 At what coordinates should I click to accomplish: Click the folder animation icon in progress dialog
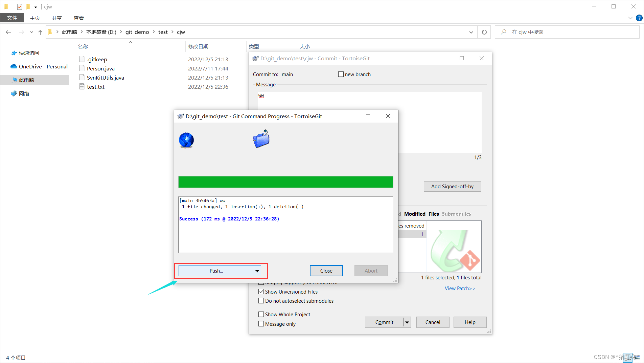[261, 139]
